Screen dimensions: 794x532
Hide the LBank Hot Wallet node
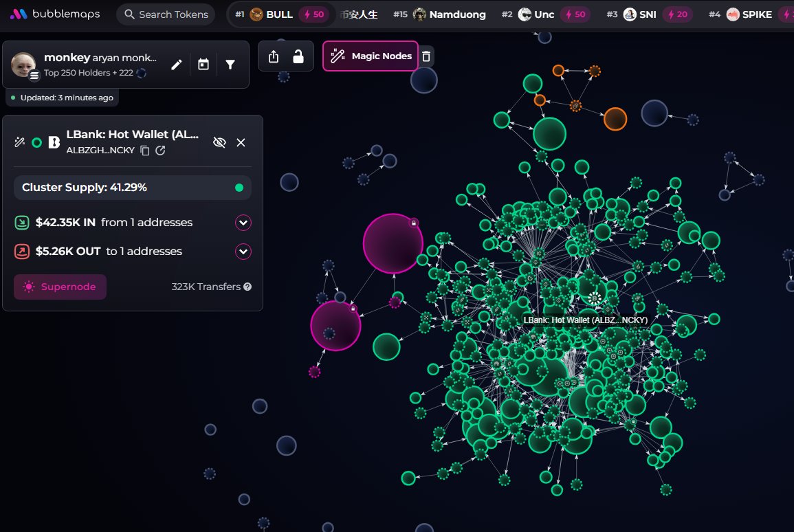click(x=219, y=142)
